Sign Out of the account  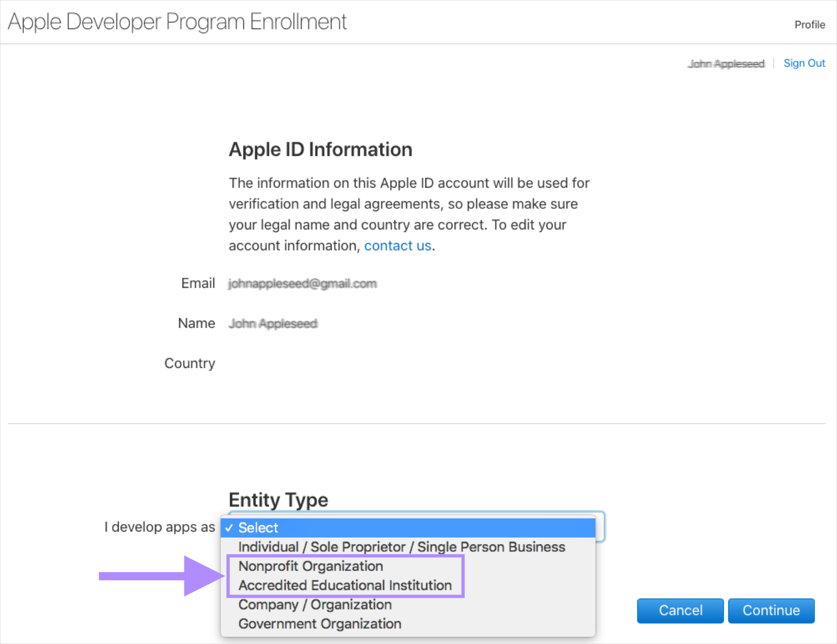pos(804,63)
